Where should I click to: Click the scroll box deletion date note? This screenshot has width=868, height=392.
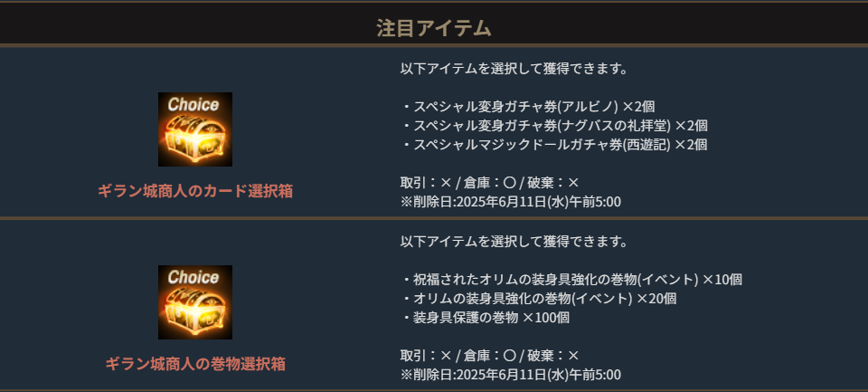click(x=510, y=374)
